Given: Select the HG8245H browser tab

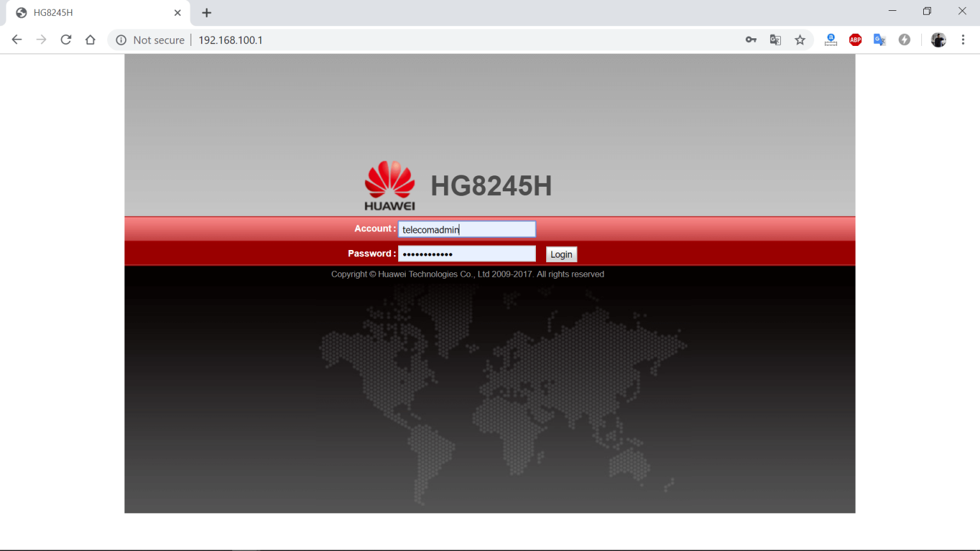Looking at the screenshot, I should pos(98,13).
